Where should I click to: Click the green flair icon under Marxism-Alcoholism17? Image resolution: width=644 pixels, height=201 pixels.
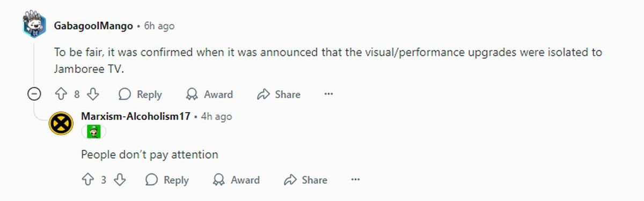click(94, 131)
